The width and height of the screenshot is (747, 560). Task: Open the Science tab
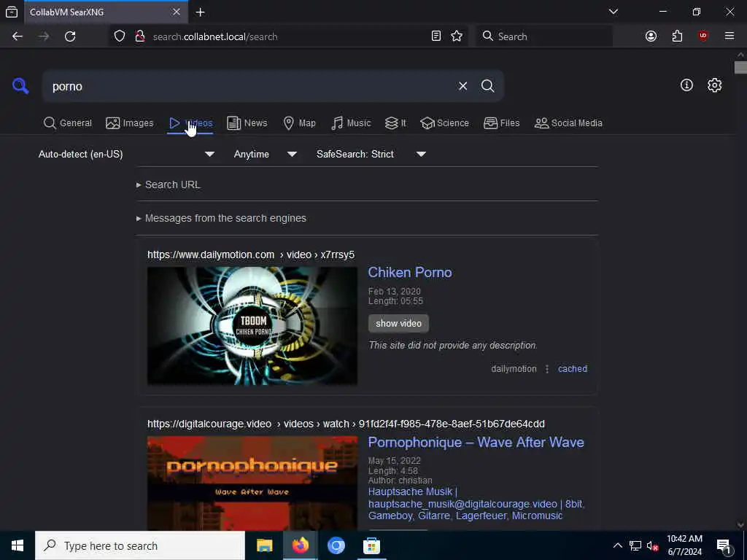pos(444,122)
